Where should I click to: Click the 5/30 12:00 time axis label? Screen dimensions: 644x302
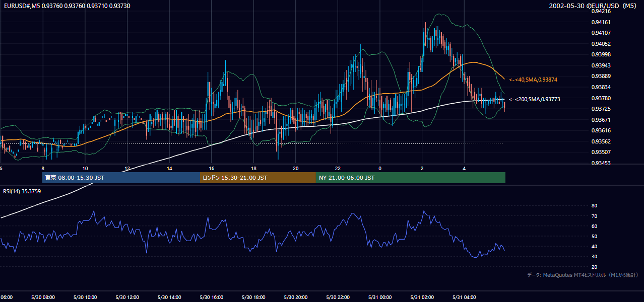click(x=127, y=297)
